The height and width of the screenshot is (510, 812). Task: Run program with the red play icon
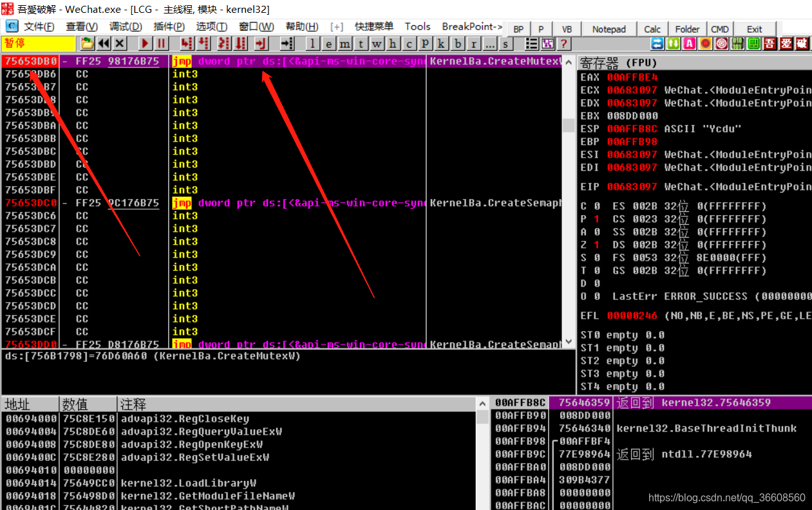pyautogui.click(x=146, y=44)
